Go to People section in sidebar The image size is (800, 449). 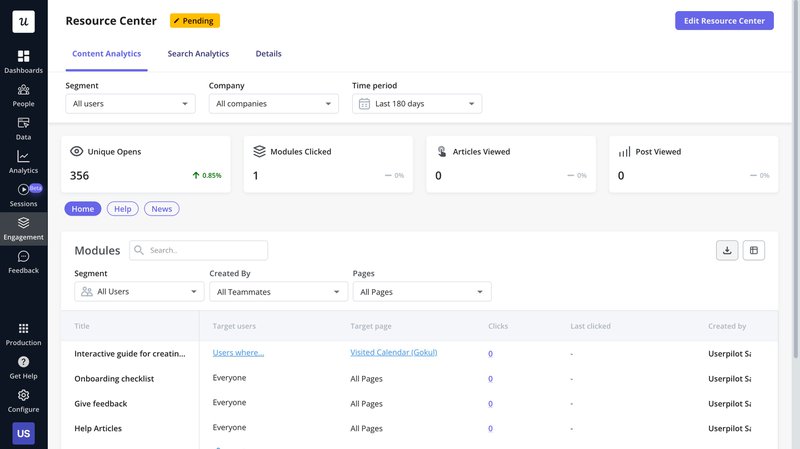pyautogui.click(x=23, y=95)
